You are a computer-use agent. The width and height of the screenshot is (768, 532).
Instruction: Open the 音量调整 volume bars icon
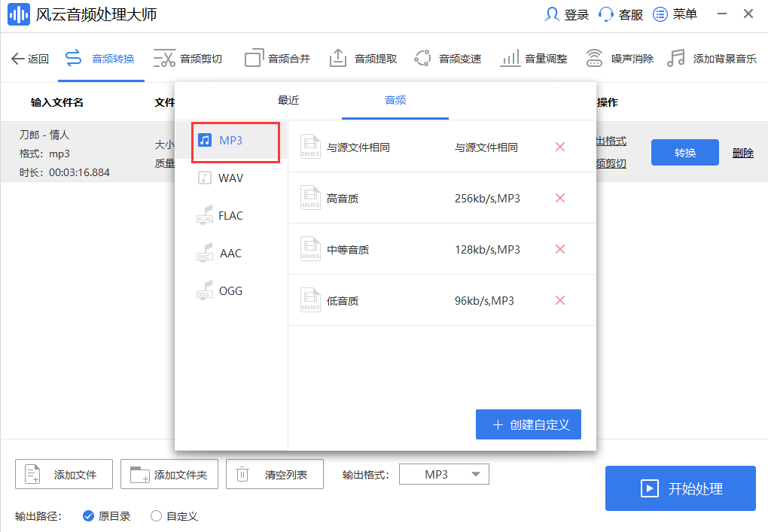coord(510,59)
